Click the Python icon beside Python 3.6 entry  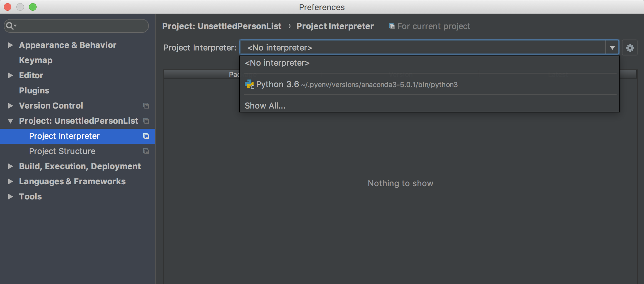[x=249, y=84]
